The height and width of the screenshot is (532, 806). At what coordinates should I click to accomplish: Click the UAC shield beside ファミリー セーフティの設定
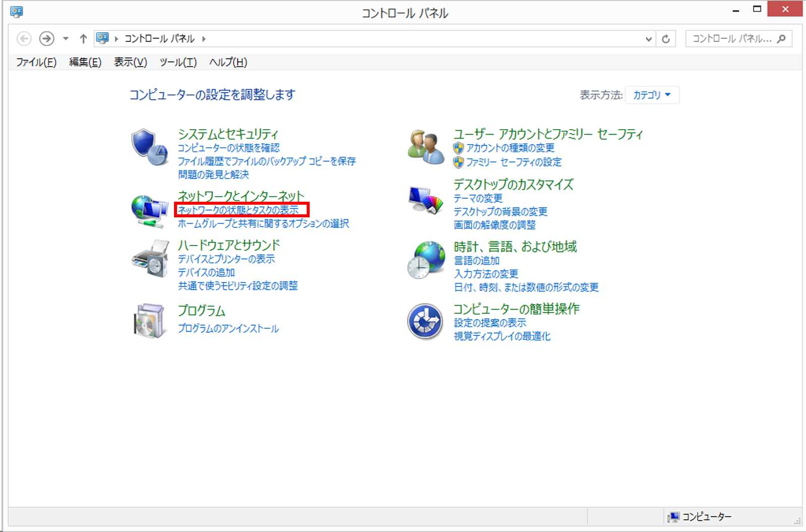click(458, 162)
